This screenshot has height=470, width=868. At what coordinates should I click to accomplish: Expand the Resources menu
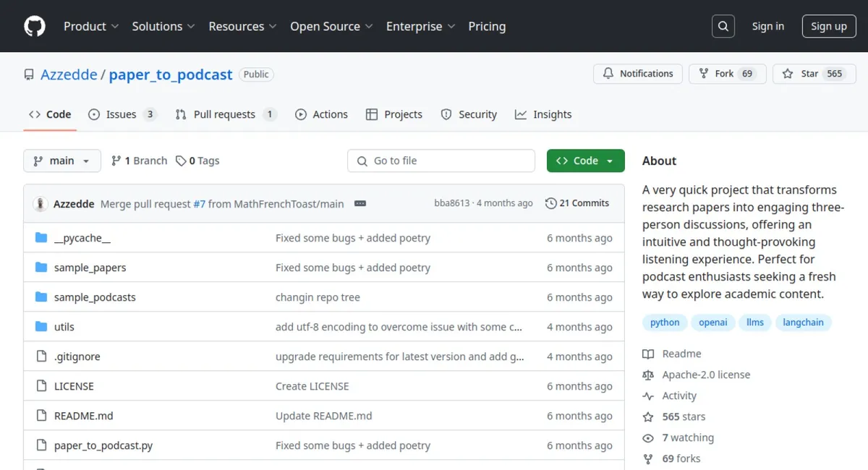pyautogui.click(x=243, y=26)
